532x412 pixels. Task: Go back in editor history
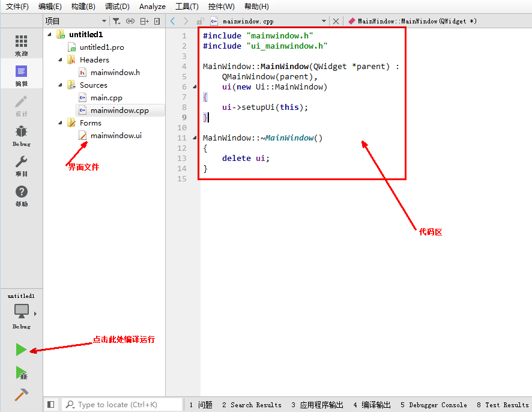pos(173,21)
